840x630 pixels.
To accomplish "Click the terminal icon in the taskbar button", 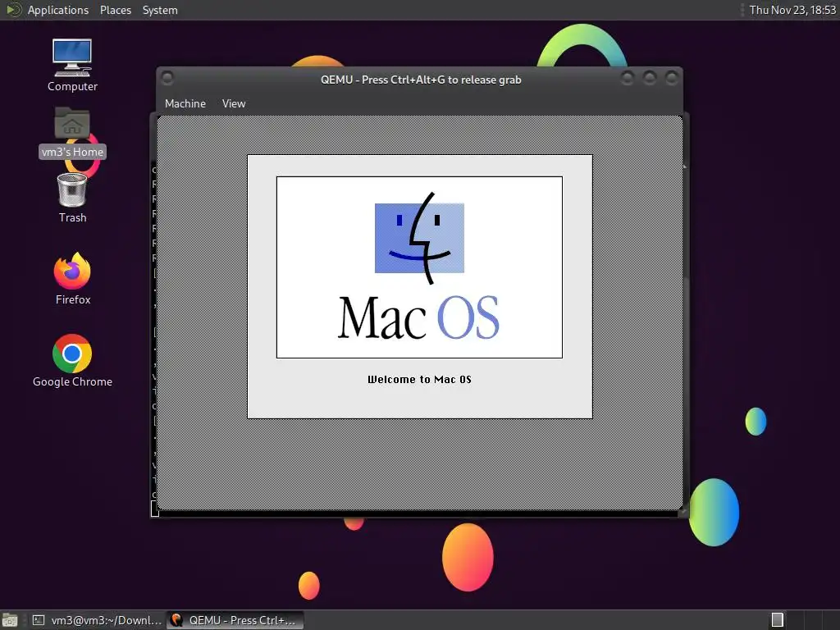I will [39, 620].
